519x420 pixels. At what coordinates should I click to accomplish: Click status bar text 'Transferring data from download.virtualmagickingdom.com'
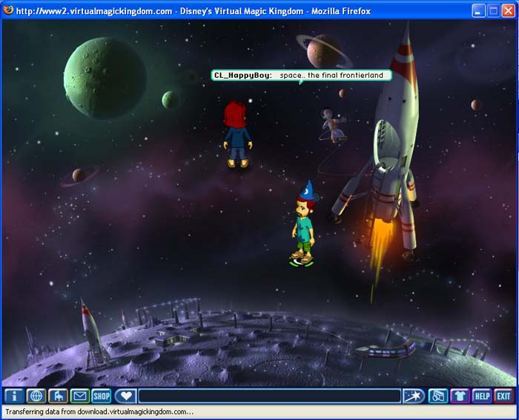click(x=99, y=412)
